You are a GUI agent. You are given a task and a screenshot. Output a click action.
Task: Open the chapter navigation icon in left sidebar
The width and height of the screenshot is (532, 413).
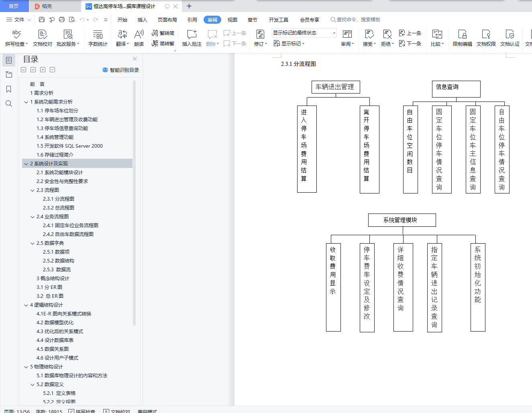point(9,75)
